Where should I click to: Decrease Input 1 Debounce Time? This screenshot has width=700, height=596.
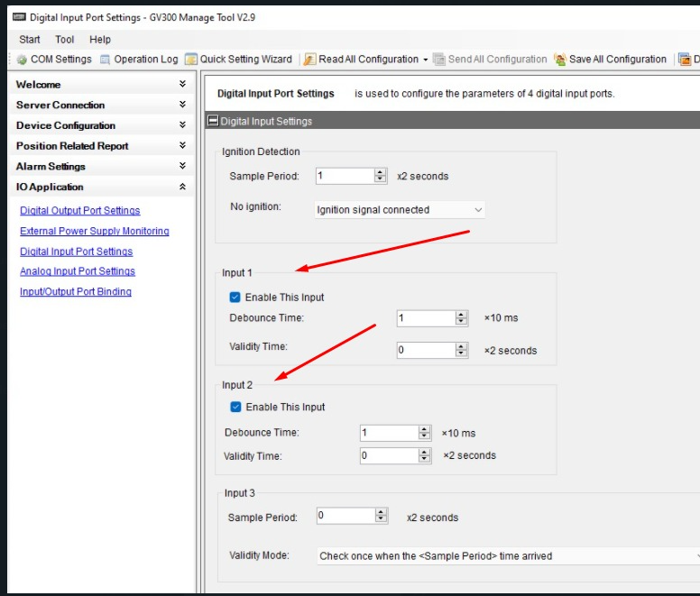(461, 322)
